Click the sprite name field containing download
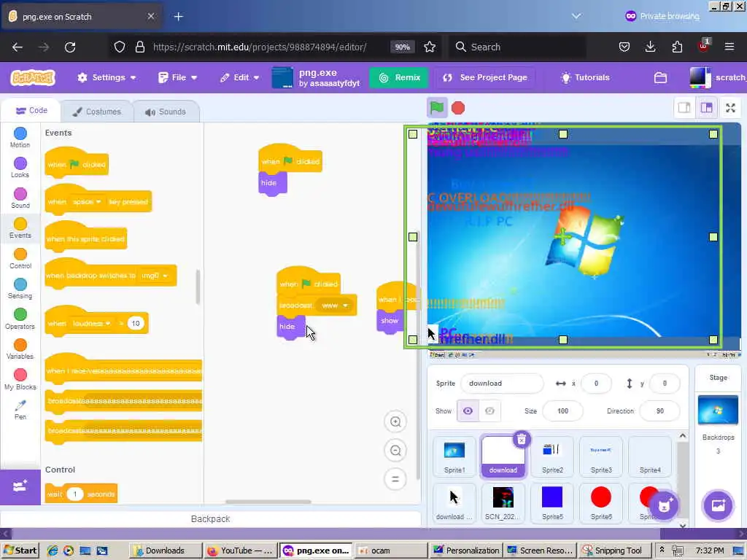 pos(502,384)
